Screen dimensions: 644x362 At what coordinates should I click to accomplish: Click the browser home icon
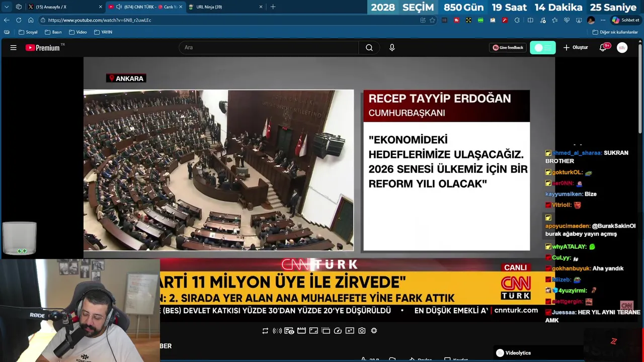click(31, 20)
